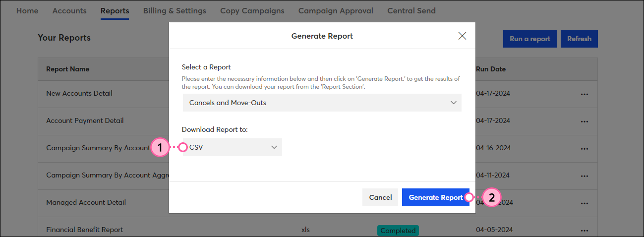Open the Accounts tab

coord(69,10)
